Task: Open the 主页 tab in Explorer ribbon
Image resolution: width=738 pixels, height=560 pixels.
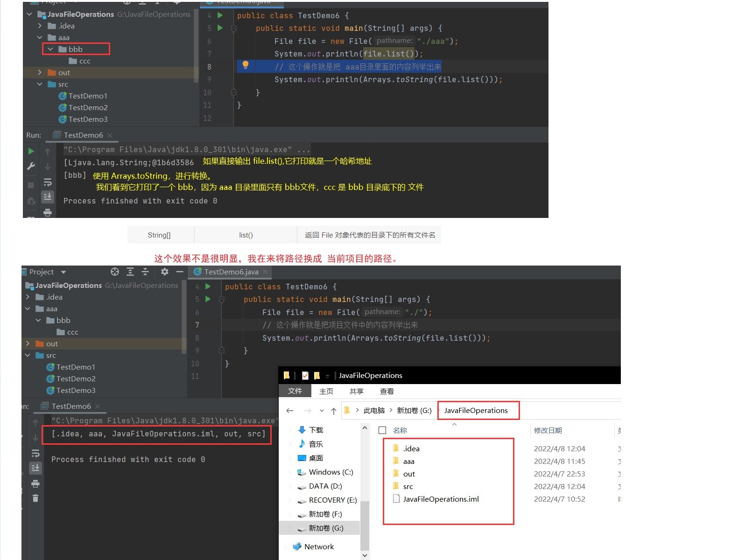Action: point(326,391)
